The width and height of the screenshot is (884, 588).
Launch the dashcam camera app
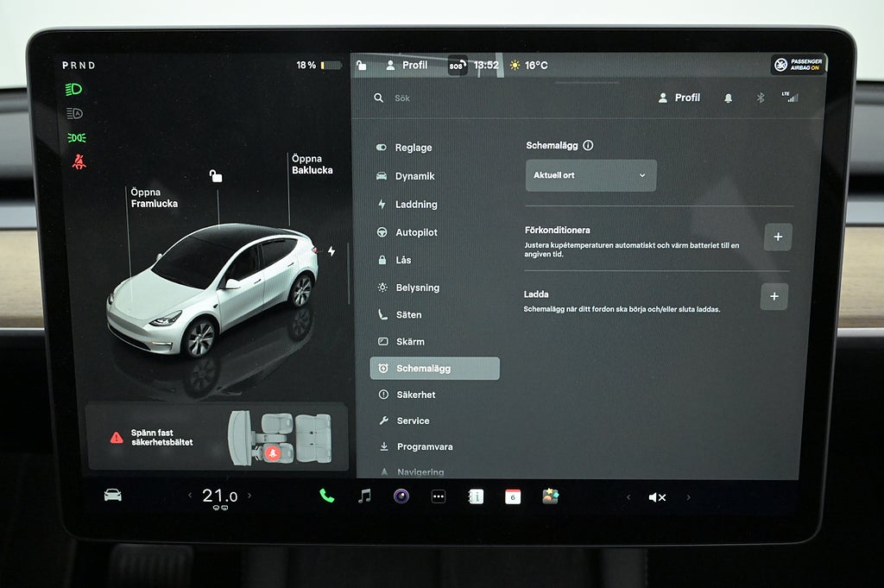click(x=401, y=496)
